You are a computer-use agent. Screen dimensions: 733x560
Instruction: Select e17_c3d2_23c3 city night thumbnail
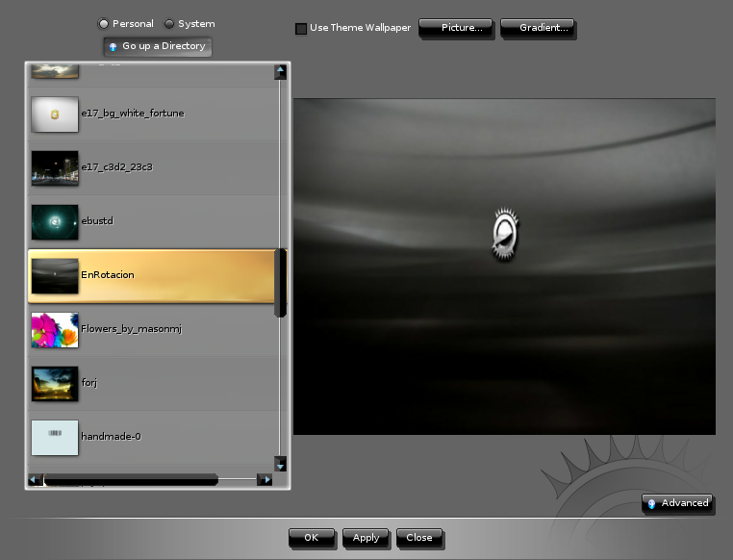tap(55, 167)
